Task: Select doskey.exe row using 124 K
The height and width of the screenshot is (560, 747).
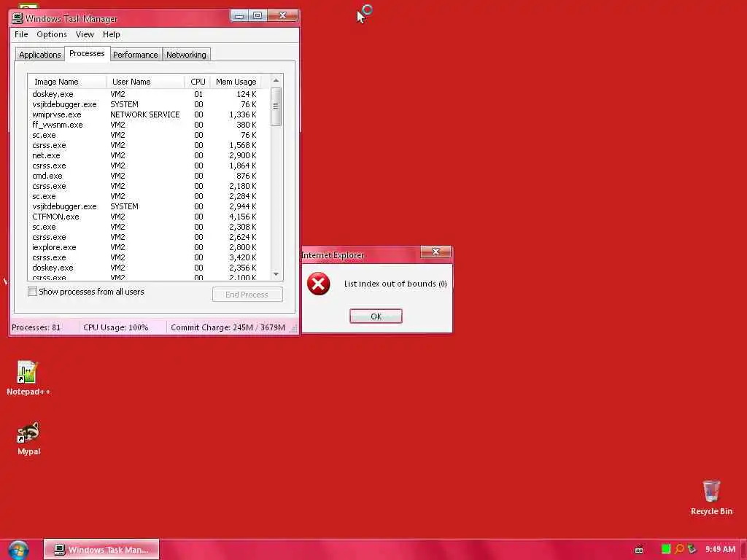Action: pyautogui.click(x=144, y=94)
